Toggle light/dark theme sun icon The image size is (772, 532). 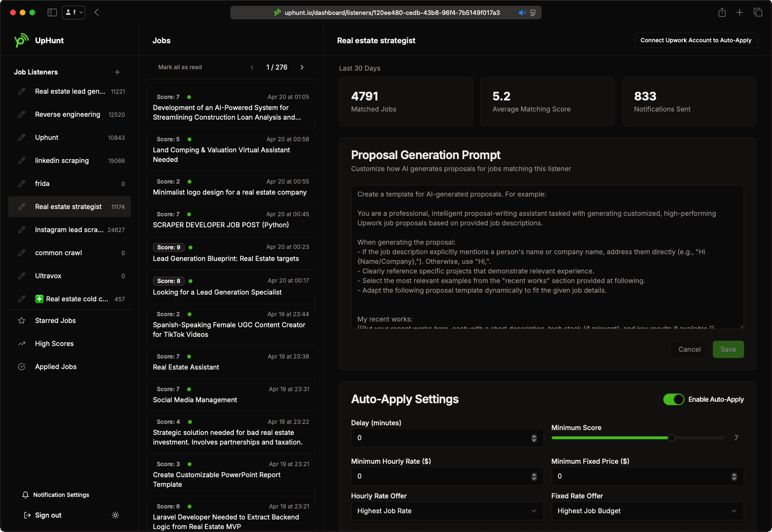pos(115,515)
